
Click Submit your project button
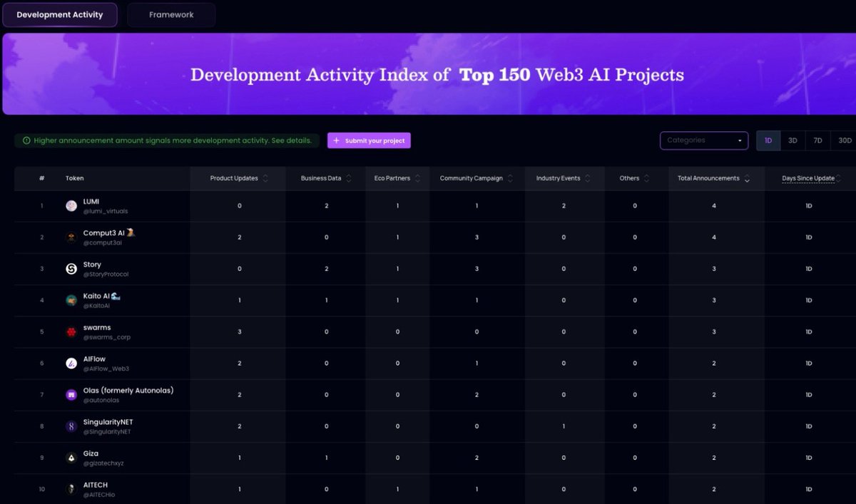[x=369, y=140]
